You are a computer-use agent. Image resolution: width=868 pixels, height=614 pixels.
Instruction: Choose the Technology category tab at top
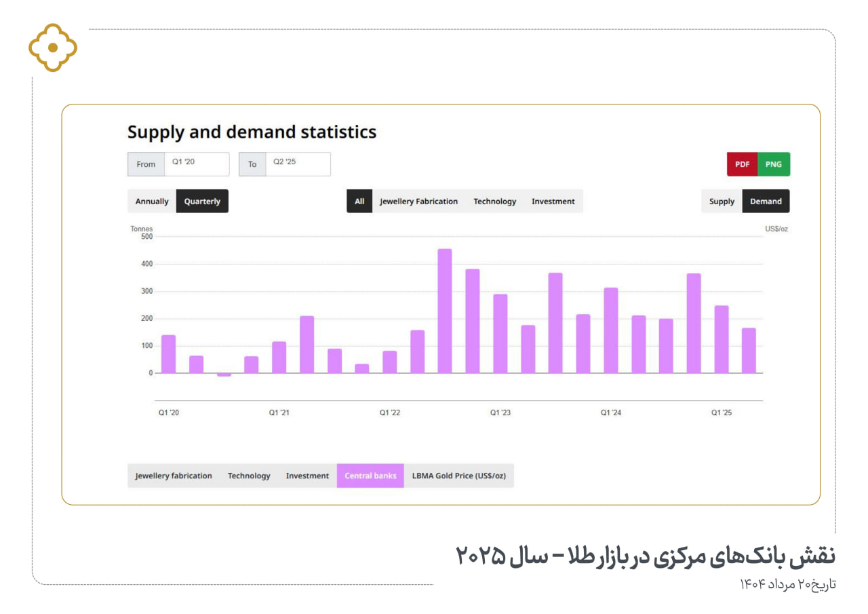tap(494, 202)
